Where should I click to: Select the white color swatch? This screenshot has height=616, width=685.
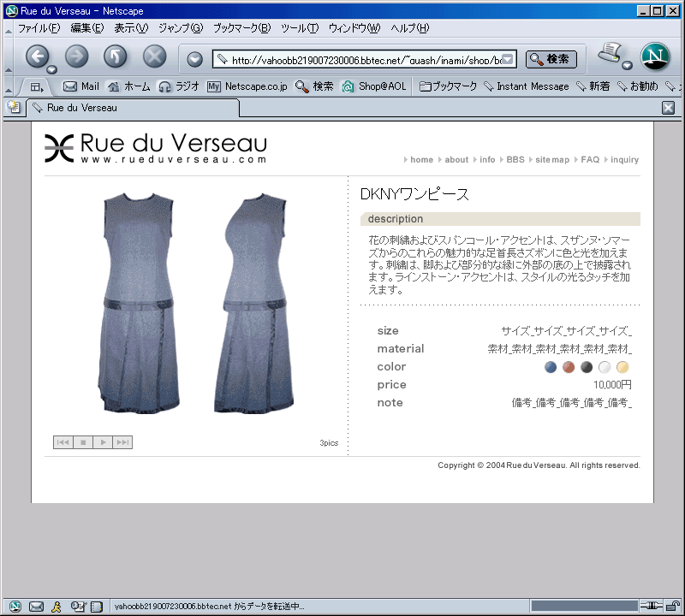tap(605, 367)
